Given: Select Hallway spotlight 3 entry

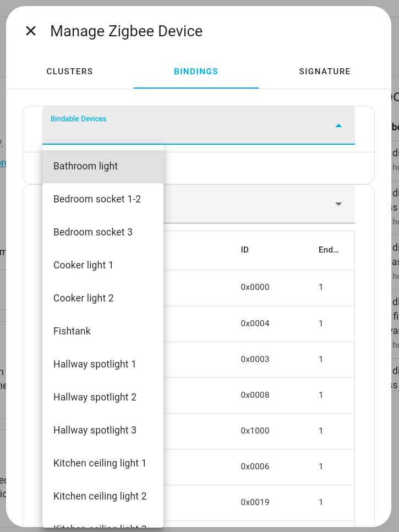Looking at the screenshot, I should (95, 430).
